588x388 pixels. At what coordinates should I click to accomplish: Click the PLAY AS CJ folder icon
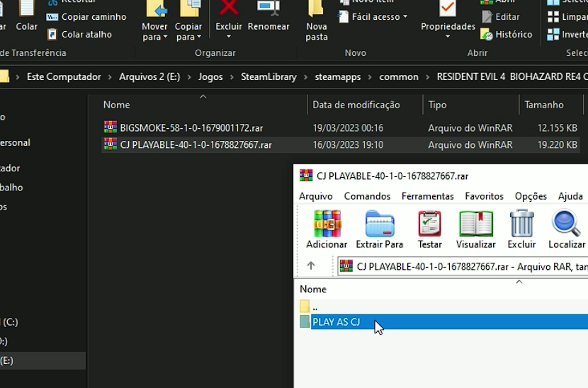pyautogui.click(x=305, y=321)
